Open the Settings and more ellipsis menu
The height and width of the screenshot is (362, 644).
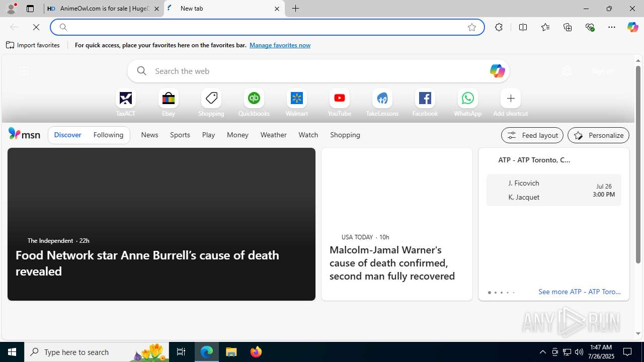click(x=612, y=27)
